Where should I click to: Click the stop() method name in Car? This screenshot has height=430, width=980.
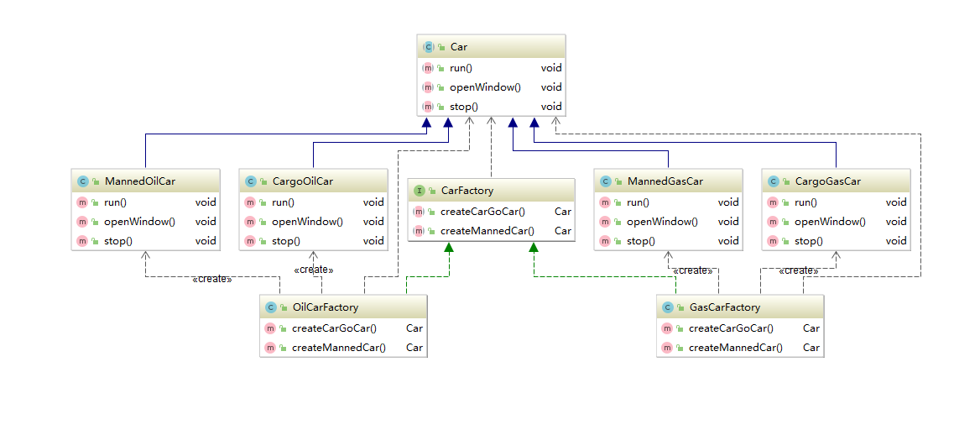pyautogui.click(x=464, y=107)
